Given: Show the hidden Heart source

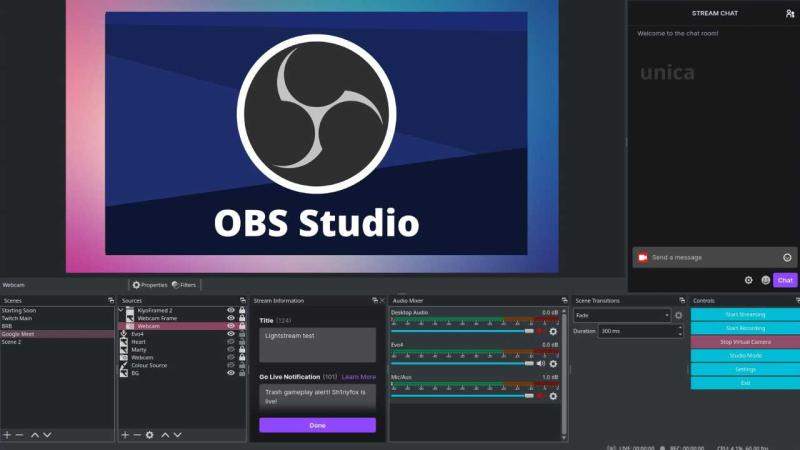Looking at the screenshot, I should coord(231,342).
